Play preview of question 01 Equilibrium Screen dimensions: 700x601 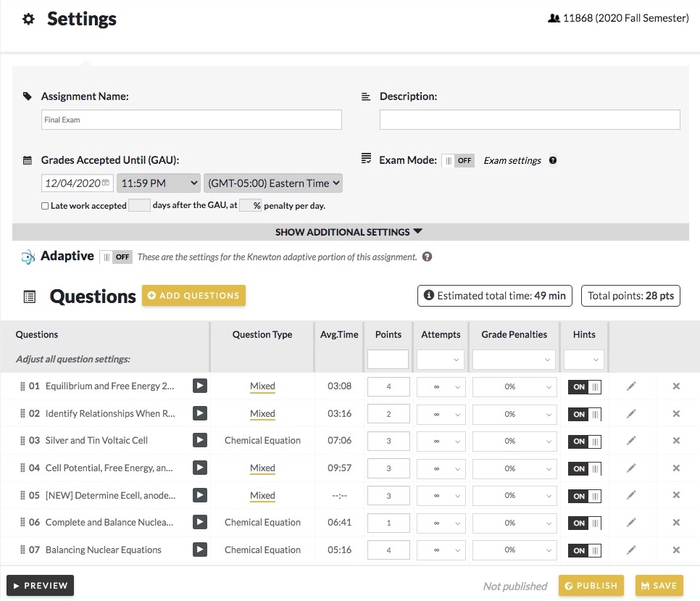click(199, 386)
